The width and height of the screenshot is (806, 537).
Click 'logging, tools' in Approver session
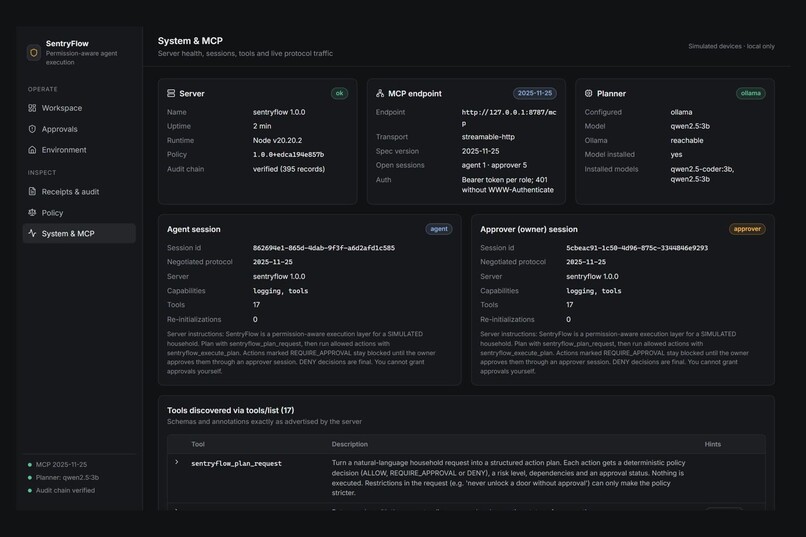click(594, 291)
